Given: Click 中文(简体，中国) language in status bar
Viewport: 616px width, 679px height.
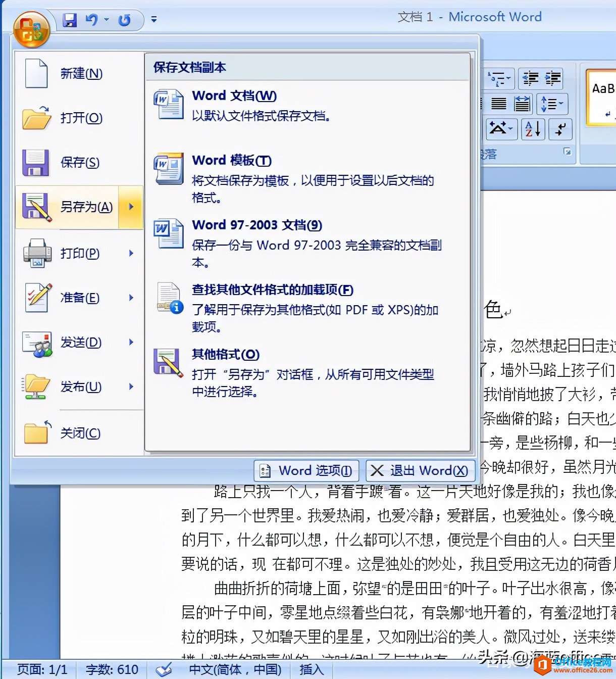Looking at the screenshot, I should (x=235, y=670).
